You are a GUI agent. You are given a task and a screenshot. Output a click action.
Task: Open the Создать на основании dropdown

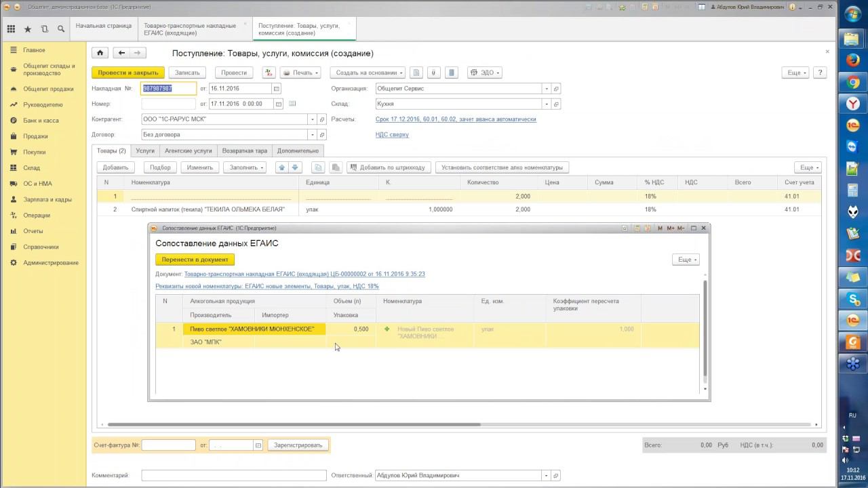point(370,73)
